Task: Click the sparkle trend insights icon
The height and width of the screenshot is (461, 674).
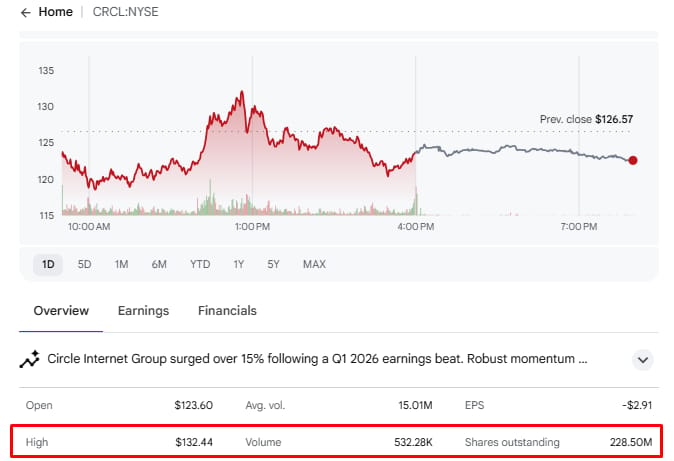Action: pos(29,359)
